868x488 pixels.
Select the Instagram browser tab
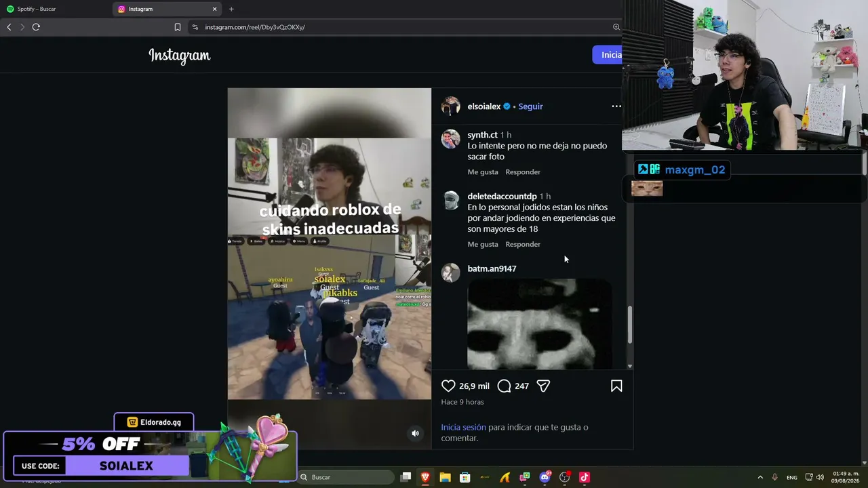coord(167,9)
